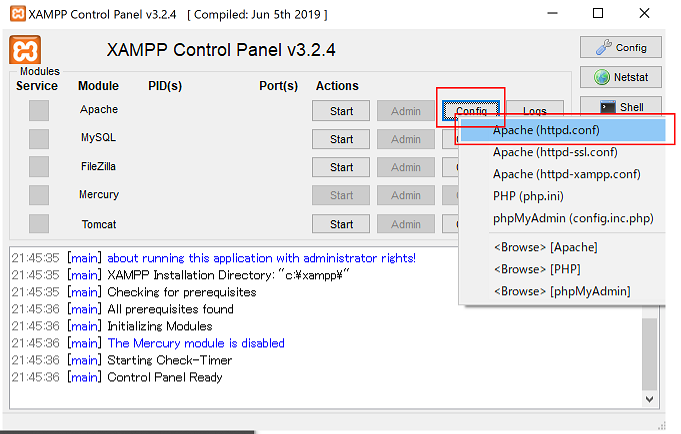The height and width of the screenshot is (434, 681).
Task: Click log line about administrator rights
Action: (x=261, y=258)
